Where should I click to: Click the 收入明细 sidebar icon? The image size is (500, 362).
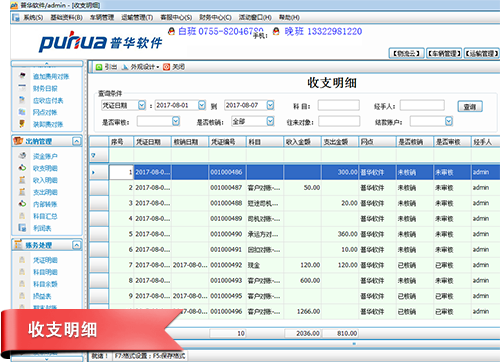pos(22,180)
